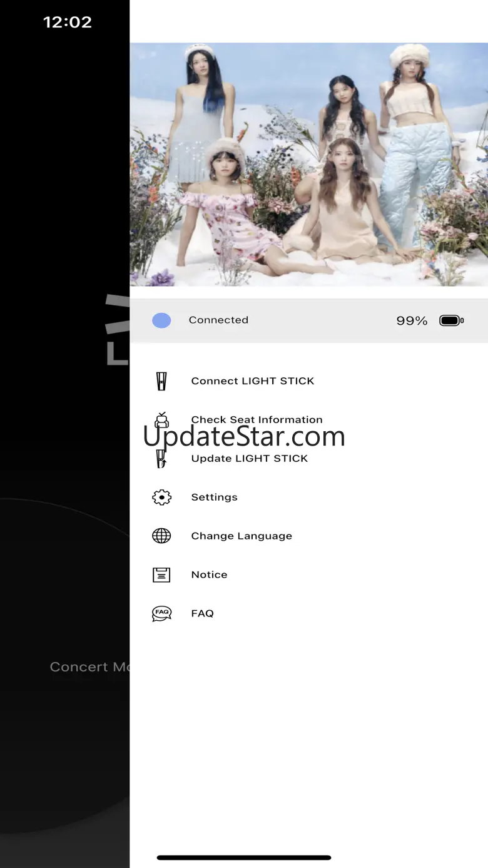Tap the partially hidden Concert Mode label

[89, 667]
